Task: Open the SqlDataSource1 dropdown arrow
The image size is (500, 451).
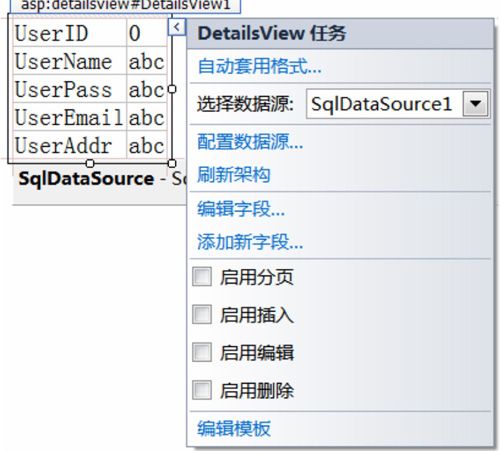Action: (x=475, y=104)
